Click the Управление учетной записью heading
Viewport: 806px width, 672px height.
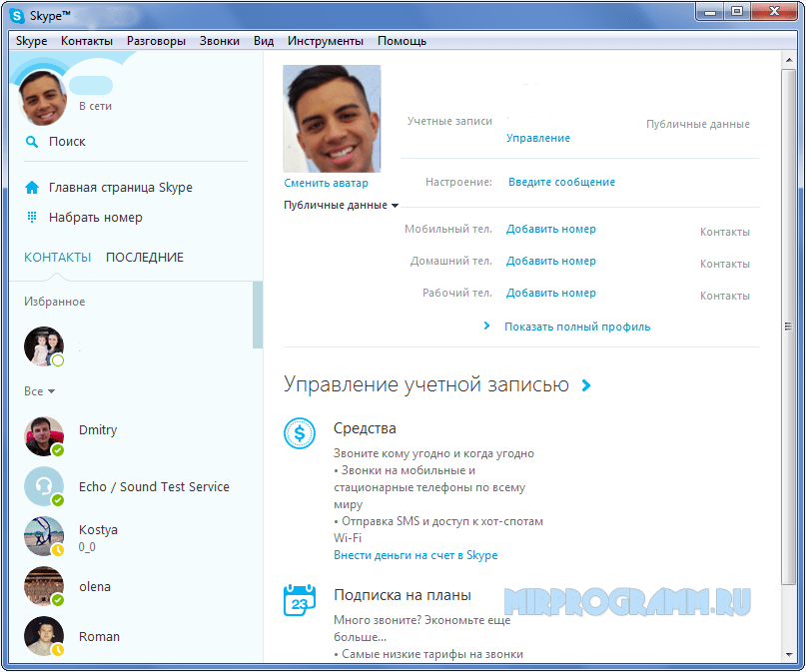[x=426, y=384]
